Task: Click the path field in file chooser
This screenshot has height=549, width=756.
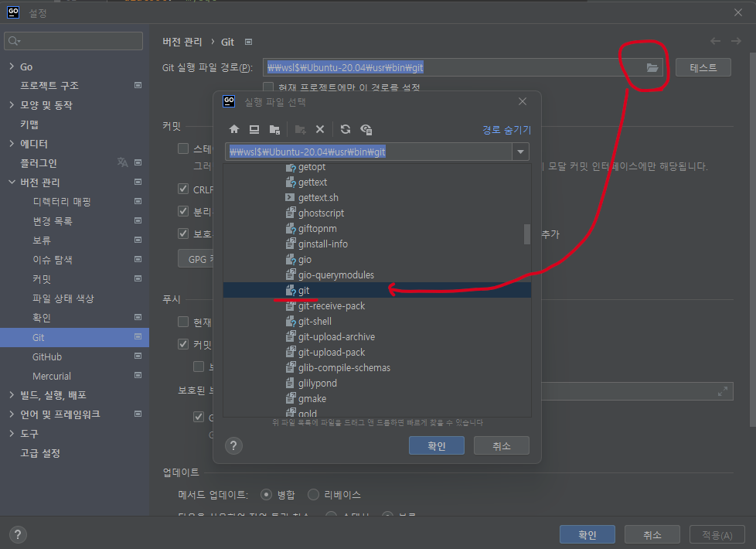Action: [x=369, y=152]
